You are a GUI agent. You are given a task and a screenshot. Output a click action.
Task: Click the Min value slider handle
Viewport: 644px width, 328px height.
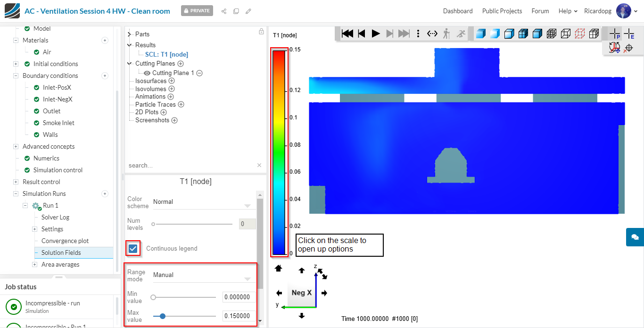(153, 297)
